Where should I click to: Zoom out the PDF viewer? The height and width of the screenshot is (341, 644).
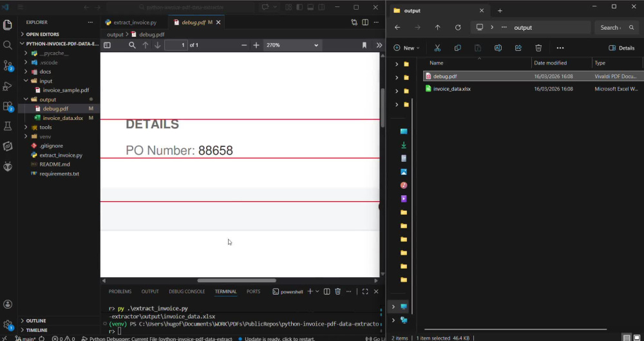tap(244, 45)
